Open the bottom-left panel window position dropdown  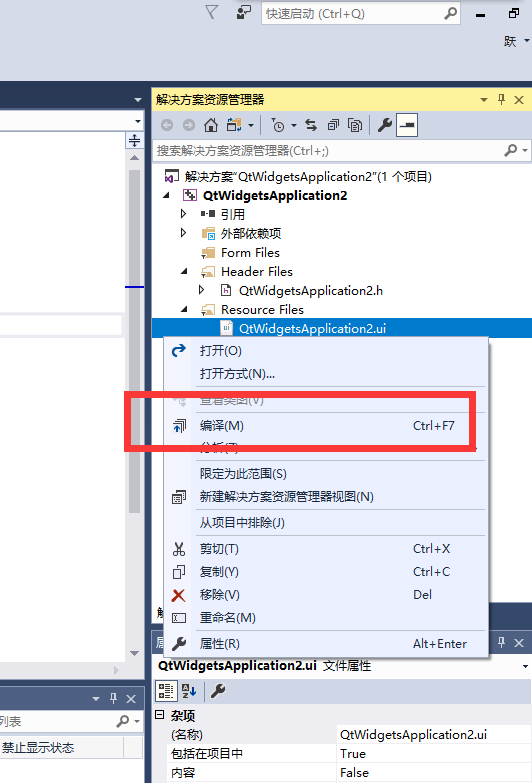[96, 699]
